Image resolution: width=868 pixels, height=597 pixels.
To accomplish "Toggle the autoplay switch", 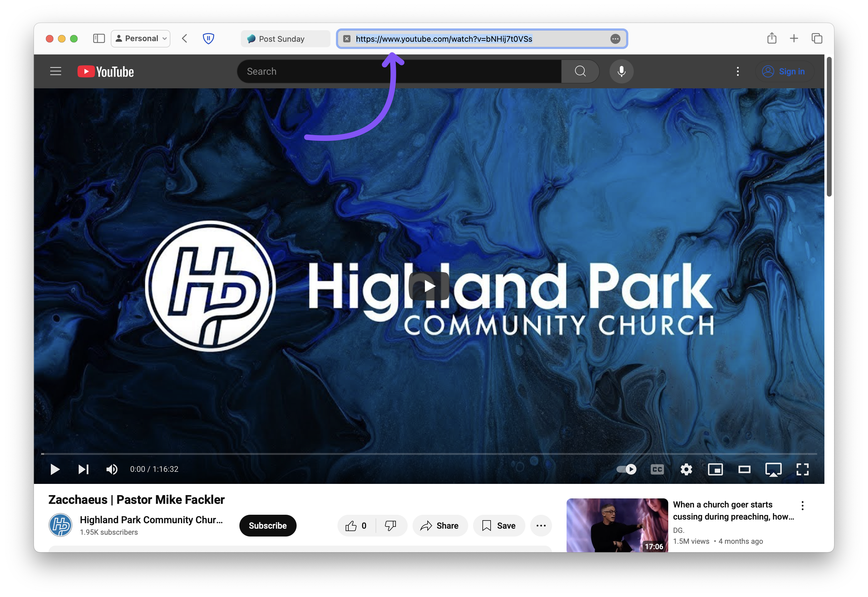I will 627,469.
